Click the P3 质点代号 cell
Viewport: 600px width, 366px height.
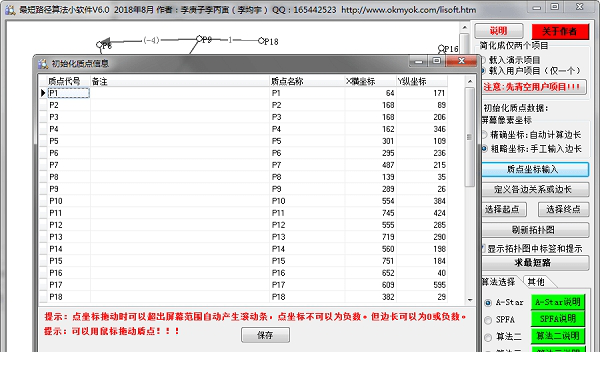pos(68,117)
